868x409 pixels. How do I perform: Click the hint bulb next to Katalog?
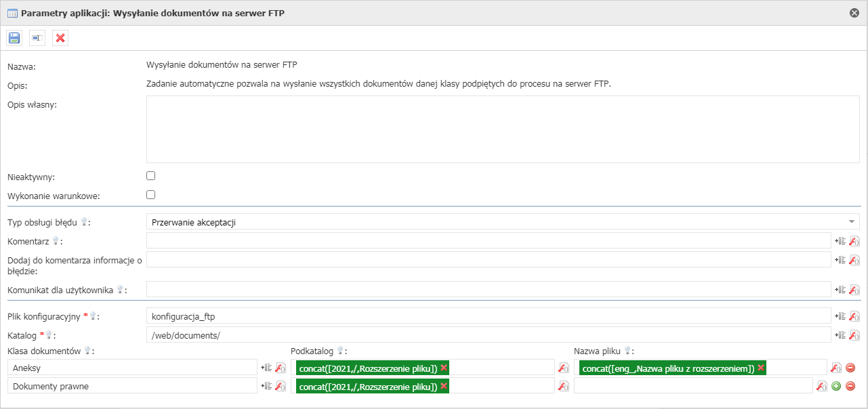pos(49,335)
